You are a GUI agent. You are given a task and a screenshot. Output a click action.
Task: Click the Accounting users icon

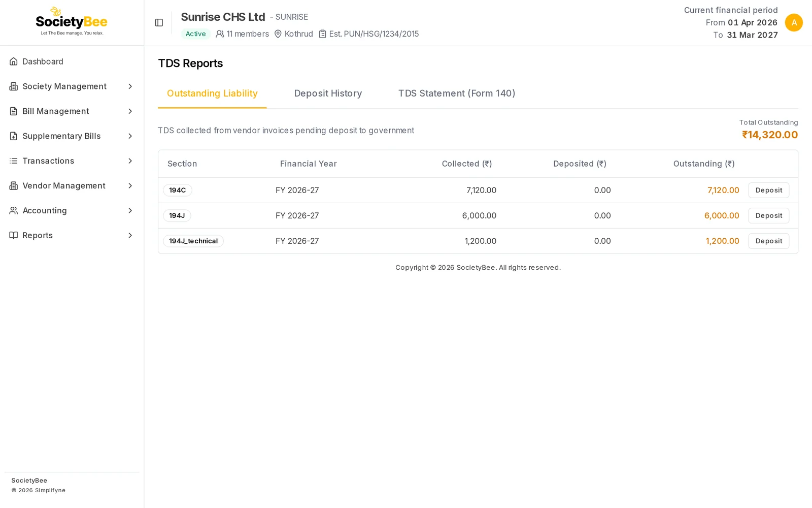pos(14,210)
